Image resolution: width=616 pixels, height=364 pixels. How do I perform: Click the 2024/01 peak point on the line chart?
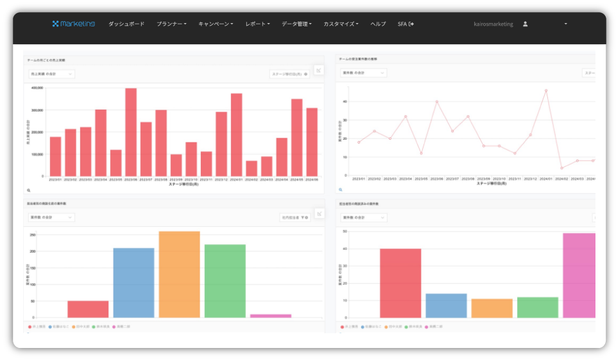[546, 90]
